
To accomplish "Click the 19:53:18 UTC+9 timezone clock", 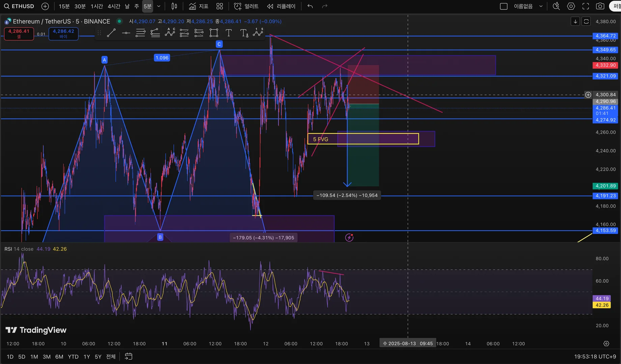I will pyautogui.click(x=595, y=357).
